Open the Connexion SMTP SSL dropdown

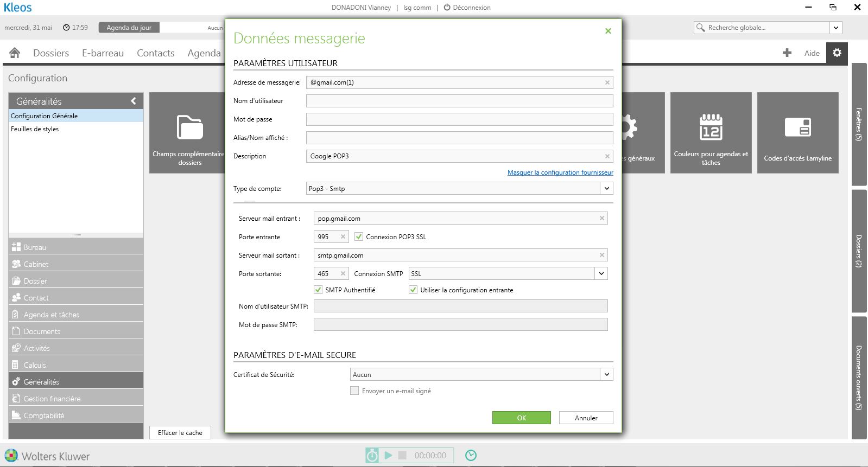[601, 273]
